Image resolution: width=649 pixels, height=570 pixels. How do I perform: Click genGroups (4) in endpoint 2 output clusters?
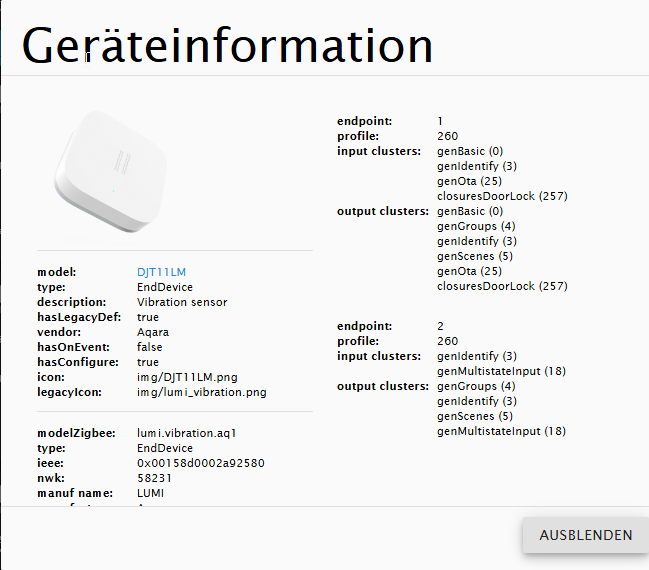(x=476, y=386)
